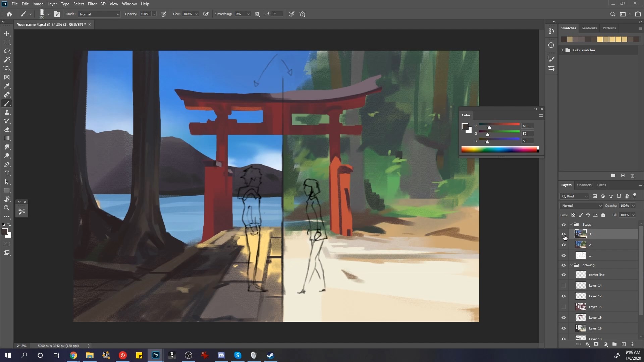The height and width of the screenshot is (362, 644).
Task: Open Discord from the taskbar
Action: coord(221,355)
